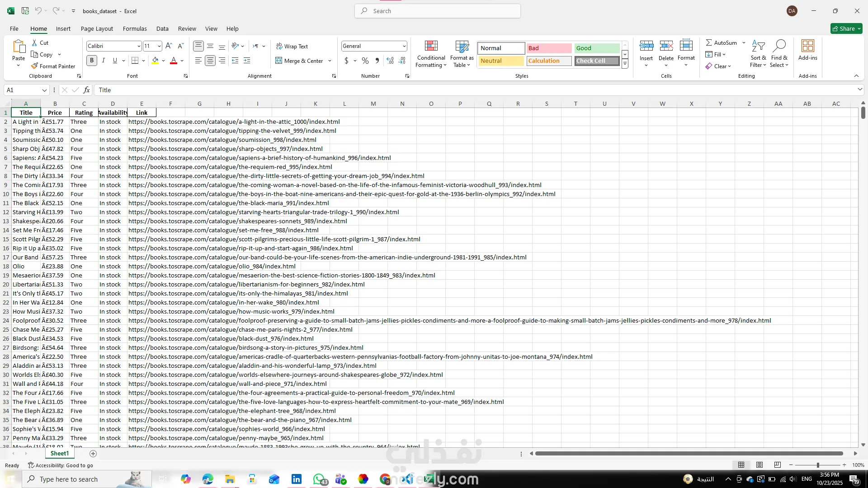
Task: Open the Formulas ribbon tab
Action: (x=135, y=28)
